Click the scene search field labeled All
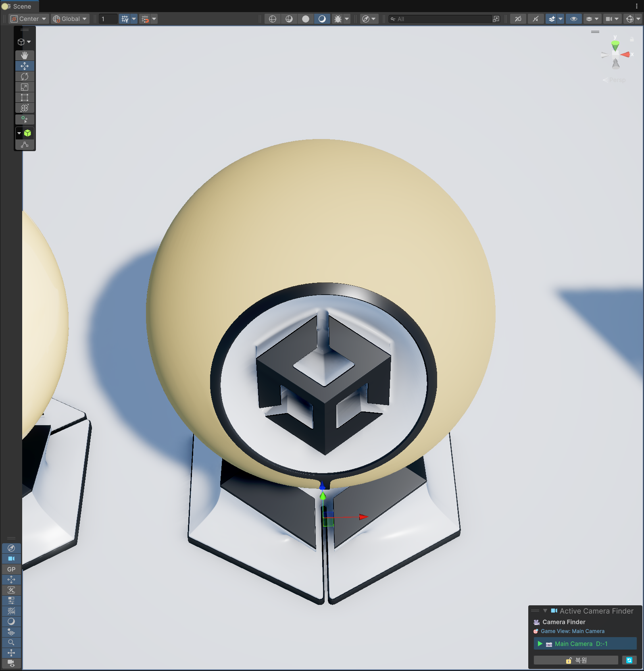The width and height of the screenshot is (644, 671). point(440,19)
